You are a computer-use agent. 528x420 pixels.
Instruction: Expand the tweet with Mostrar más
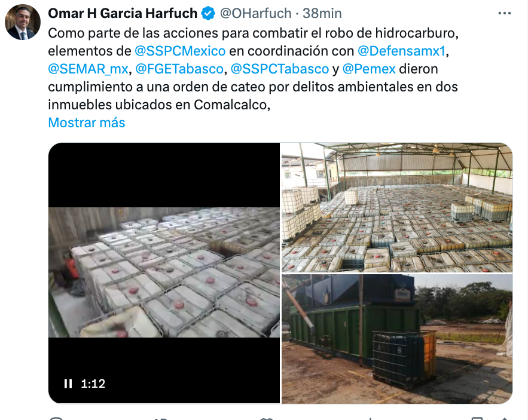pos(87,122)
